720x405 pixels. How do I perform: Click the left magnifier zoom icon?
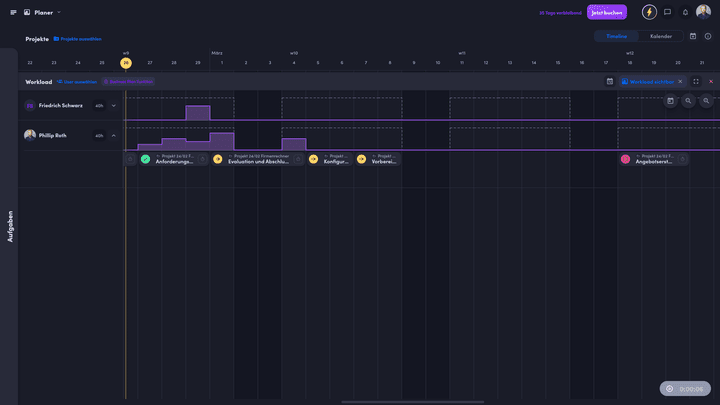688,101
